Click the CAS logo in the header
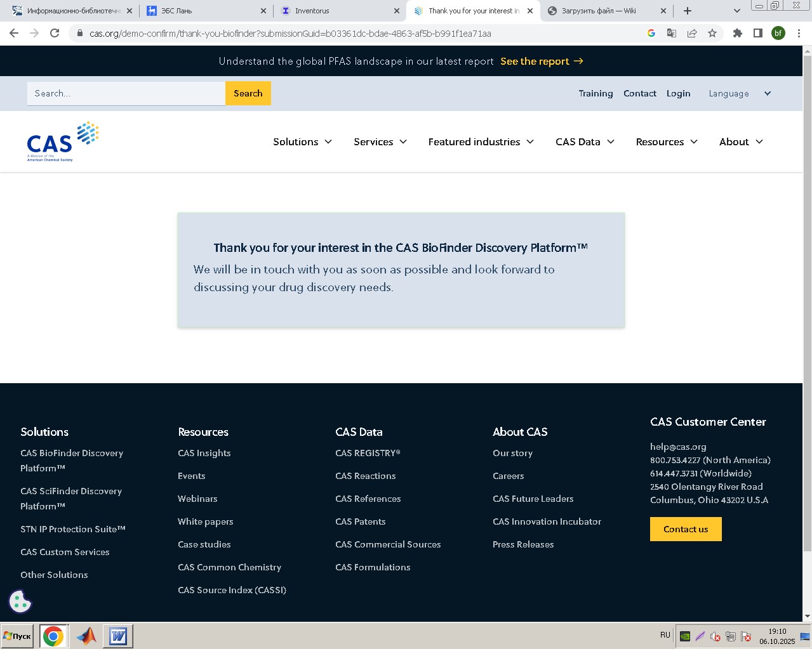Screen dimensions: 812x649 click(x=61, y=140)
